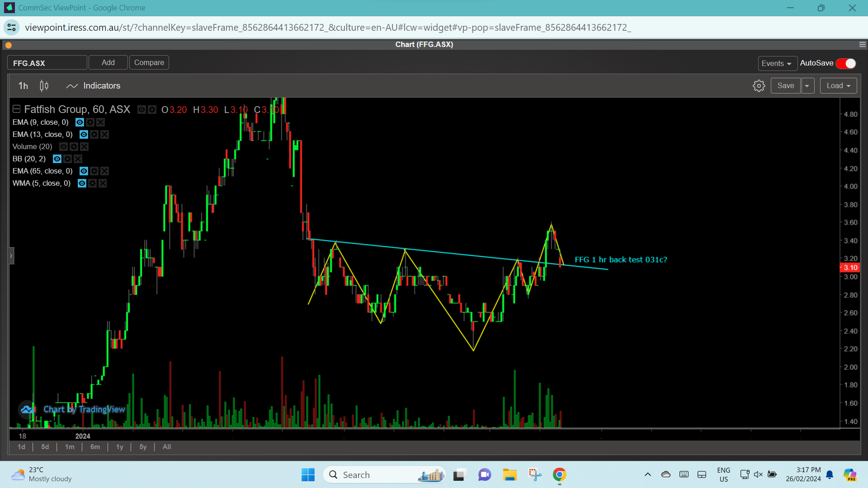This screenshot has height=488, width=868.
Task: Open Chart by TradingView link
Action: pos(84,409)
